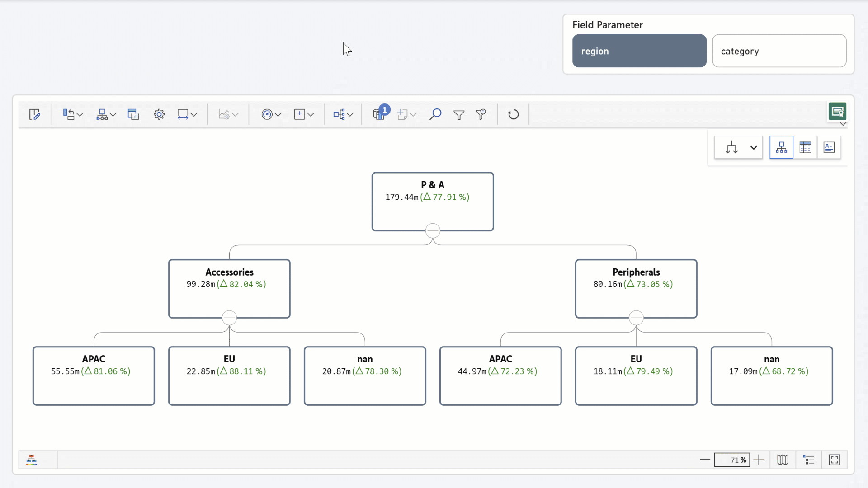Select the region field parameter
This screenshot has height=488, width=868.
[x=639, y=51]
